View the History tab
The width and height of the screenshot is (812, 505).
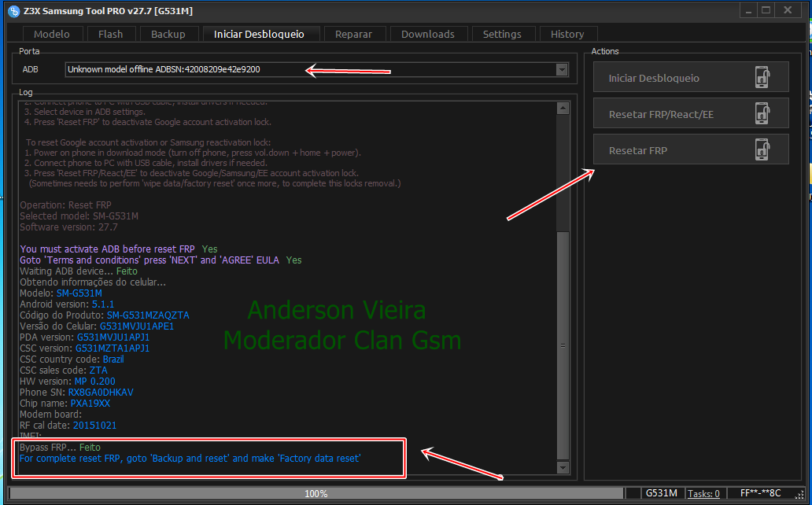pyautogui.click(x=567, y=34)
